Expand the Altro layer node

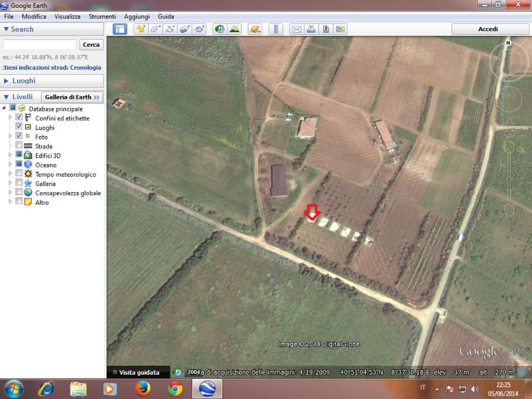pos(10,202)
